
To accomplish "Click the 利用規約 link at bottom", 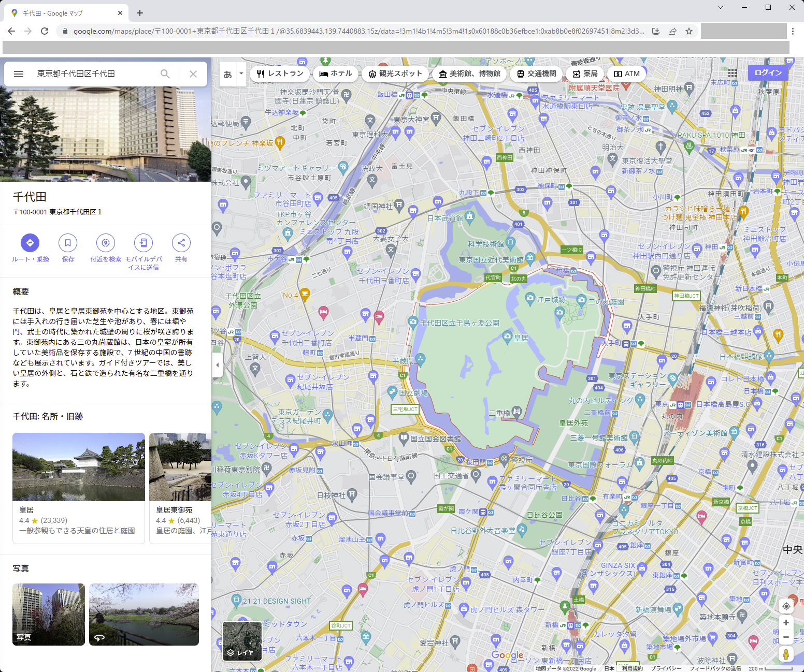I will coord(632,668).
